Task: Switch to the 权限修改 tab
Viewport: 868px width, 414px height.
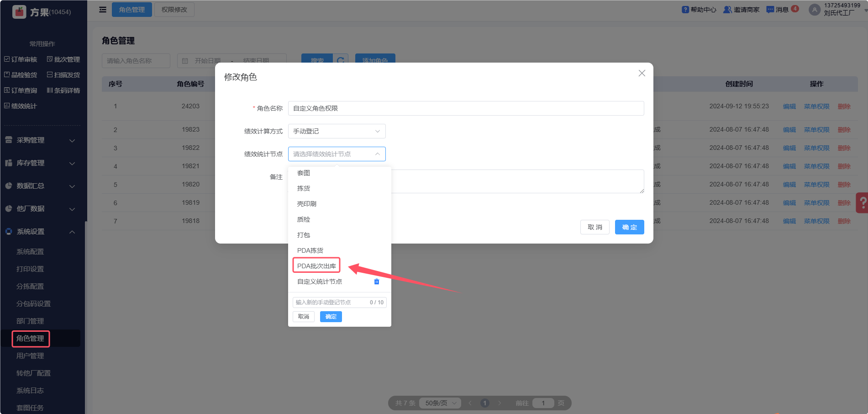Action: click(x=174, y=10)
